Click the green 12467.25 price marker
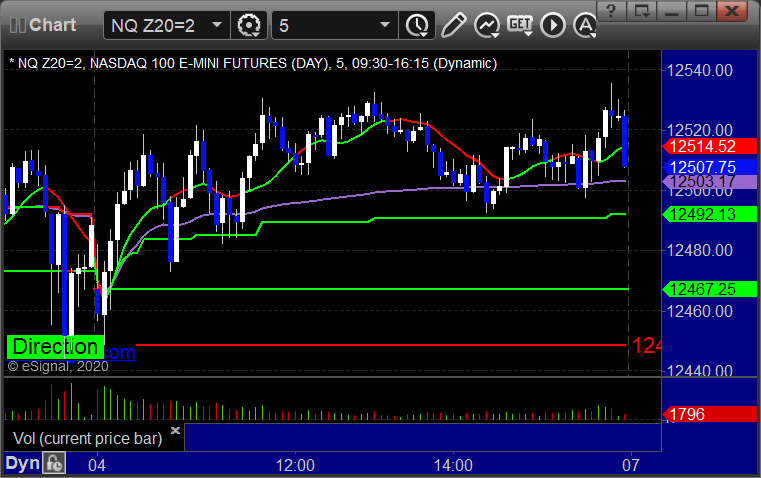The height and width of the screenshot is (478, 761). (x=710, y=289)
